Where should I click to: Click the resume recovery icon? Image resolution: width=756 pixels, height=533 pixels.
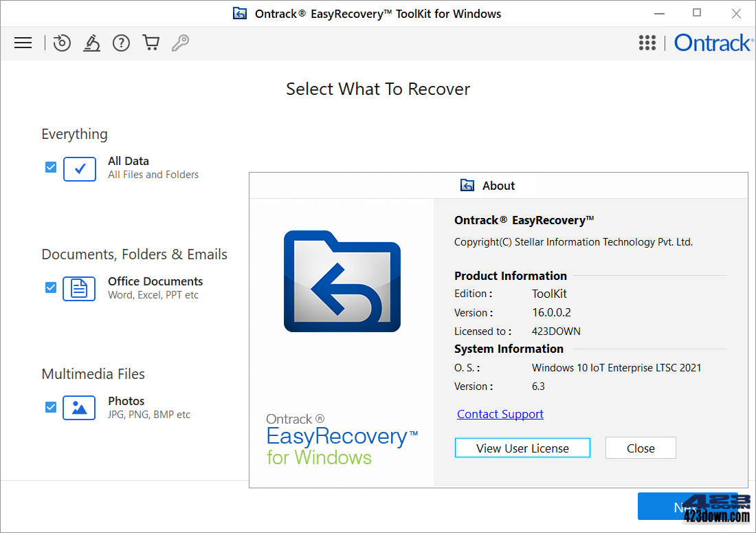[x=62, y=43]
